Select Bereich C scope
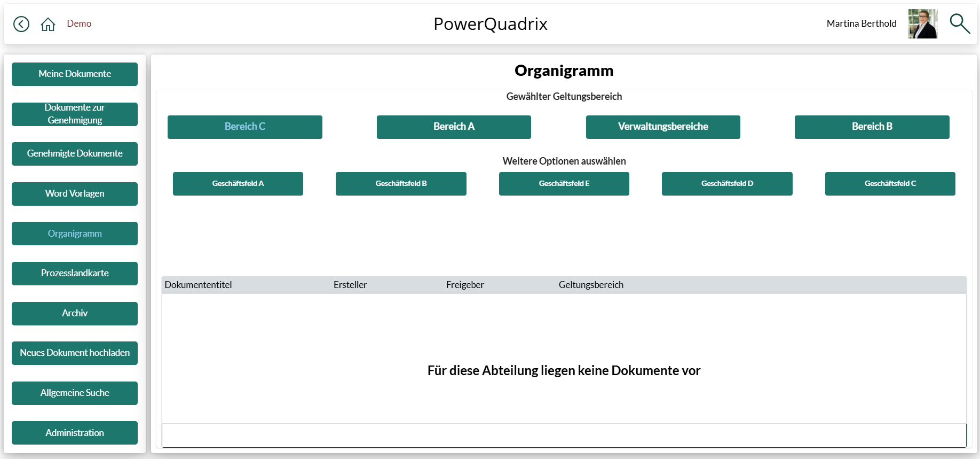The image size is (980, 459). point(245,127)
